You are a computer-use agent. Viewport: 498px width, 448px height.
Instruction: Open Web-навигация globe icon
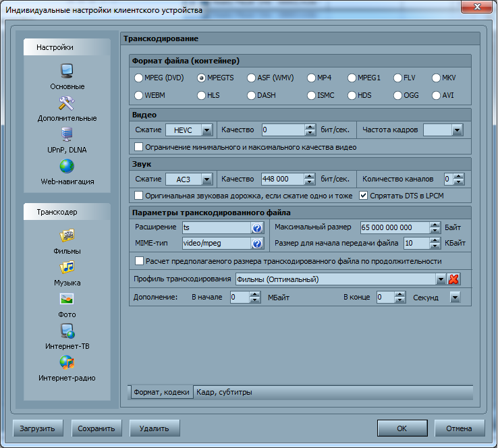click(67, 166)
